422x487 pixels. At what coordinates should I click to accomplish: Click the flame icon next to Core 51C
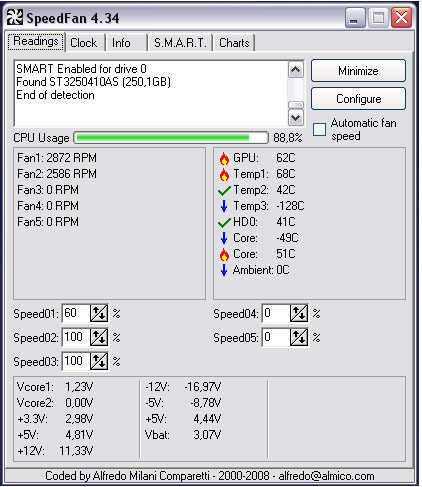click(x=224, y=254)
